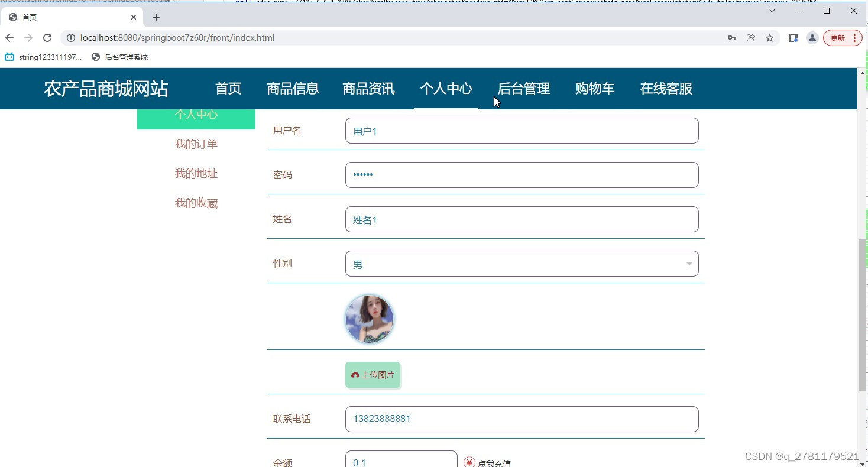Open a new tab with the plus icon
The image size is (868, 467).
click(156, 17)
